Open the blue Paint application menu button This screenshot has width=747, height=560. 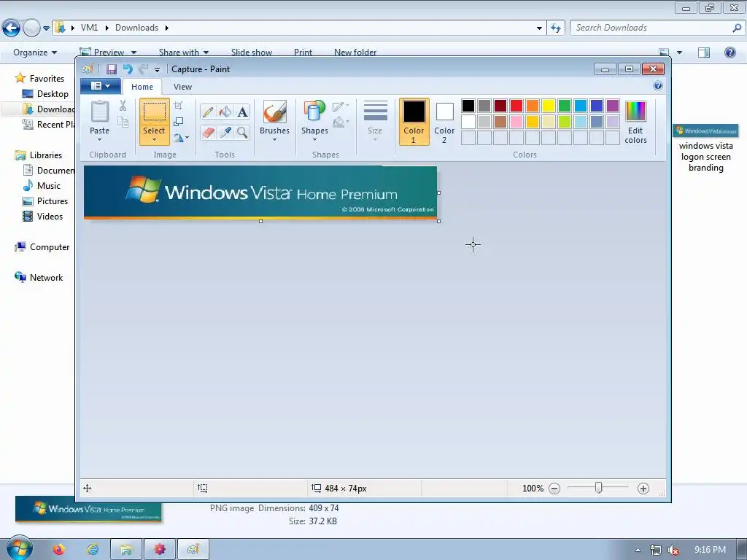[100, 86]
